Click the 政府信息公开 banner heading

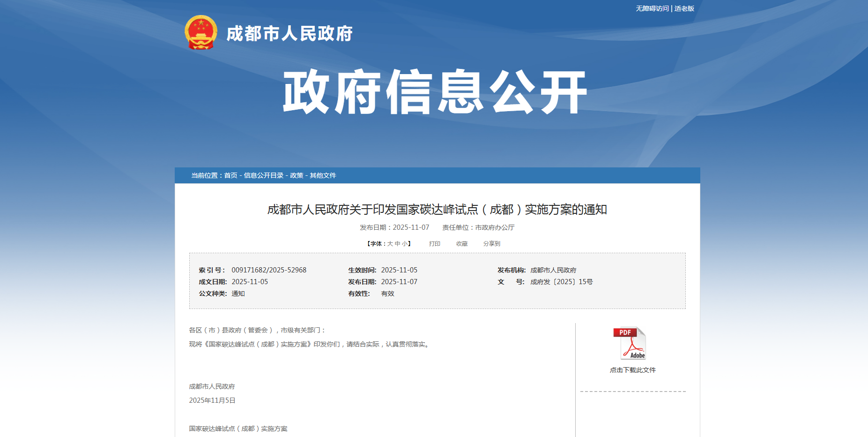click(x=434, y=92)
